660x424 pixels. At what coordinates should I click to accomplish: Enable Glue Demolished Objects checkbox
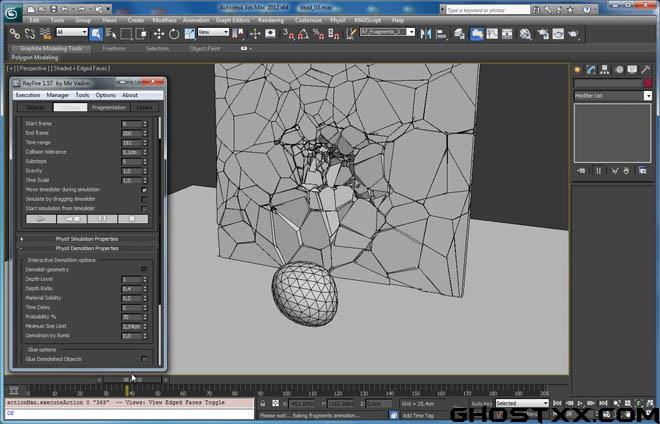point(144,359)
